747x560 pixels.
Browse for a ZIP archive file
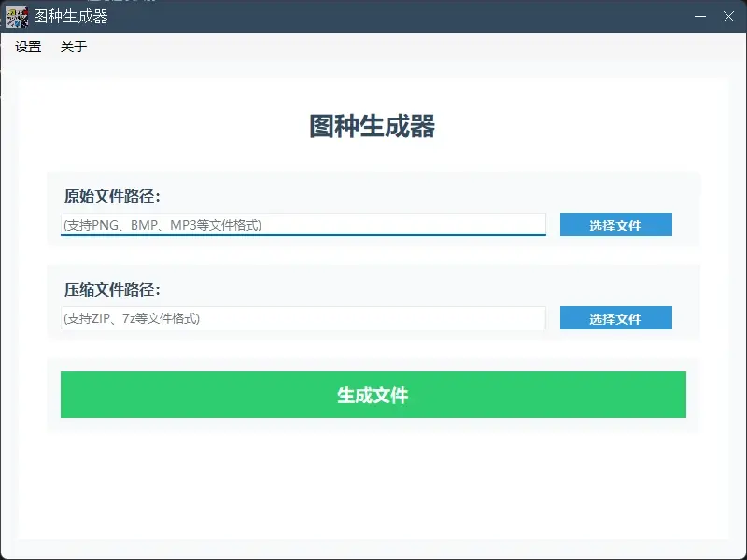[x=615, y=317]
